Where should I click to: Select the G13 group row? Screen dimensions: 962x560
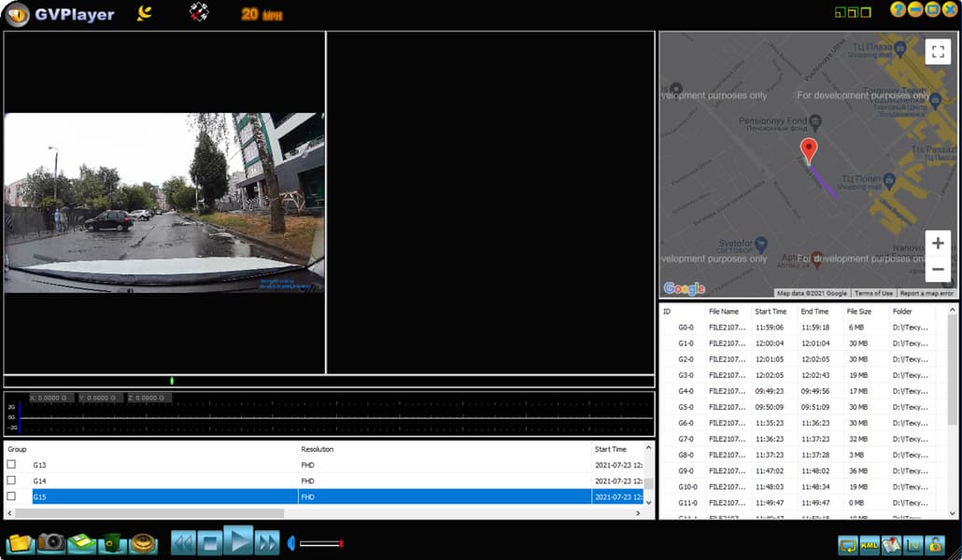click(x=324, y=465)
